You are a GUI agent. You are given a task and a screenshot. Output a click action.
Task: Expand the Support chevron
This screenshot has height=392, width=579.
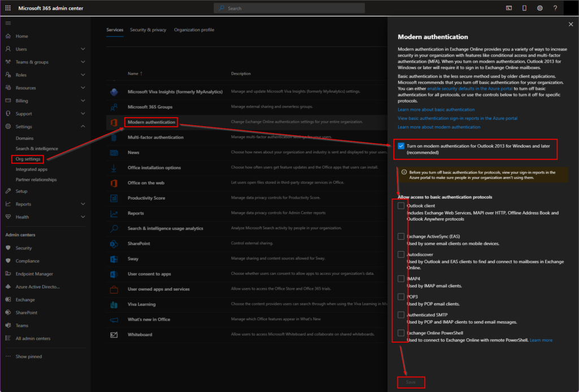(83, 114)
